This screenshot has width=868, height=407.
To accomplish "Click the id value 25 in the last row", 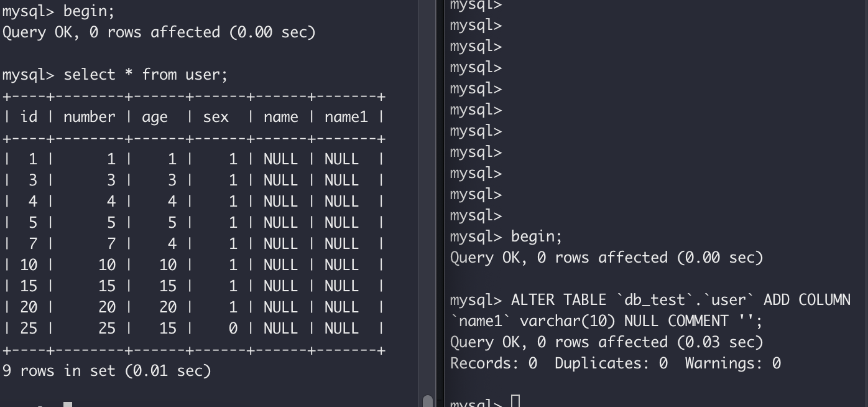I will pyautogui.click(x=29, y=328).
